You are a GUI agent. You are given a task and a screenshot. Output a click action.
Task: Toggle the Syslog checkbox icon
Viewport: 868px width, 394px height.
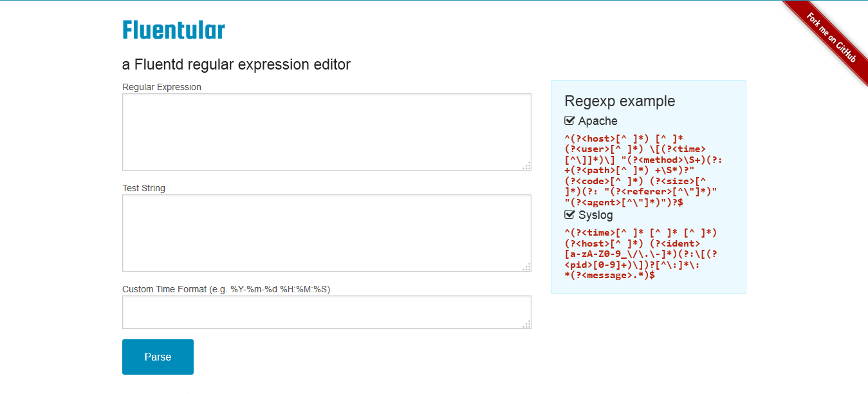coord(569,215)
